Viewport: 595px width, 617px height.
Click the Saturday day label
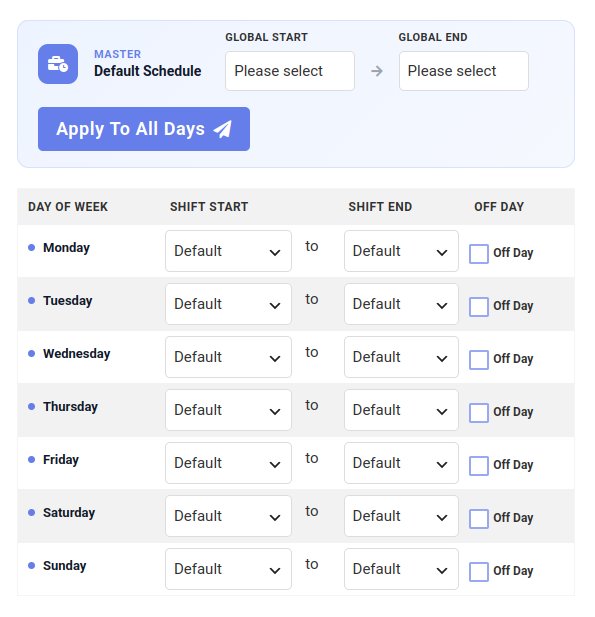[x=69, y=513]
